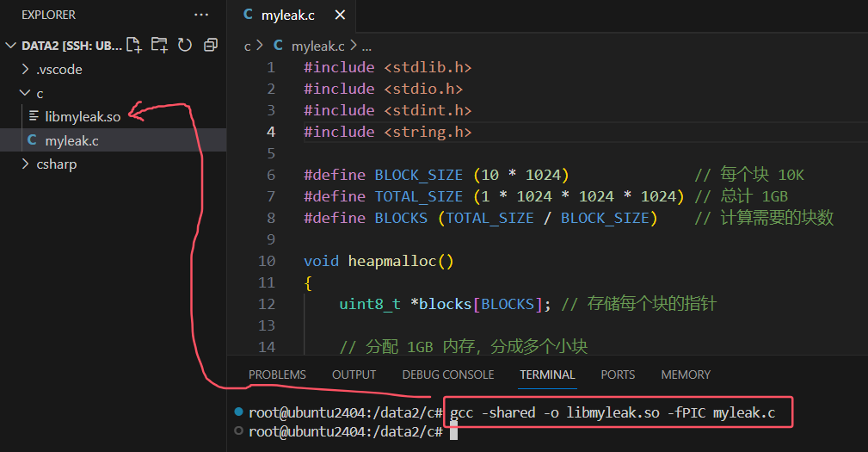Switch to the PROBLEMS panel tab
868x452 pixels.
tap(277, 375)
